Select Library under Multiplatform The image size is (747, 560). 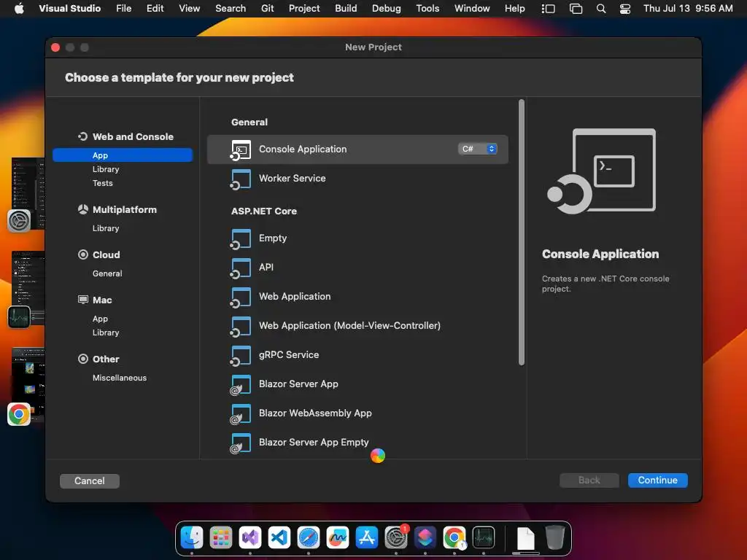point(106,228)
